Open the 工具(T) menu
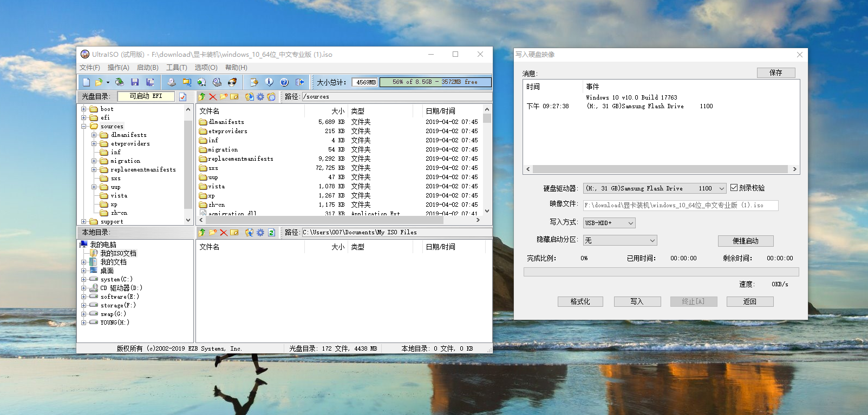Viewport: 868px width, 415px height. tap(177, 68)
